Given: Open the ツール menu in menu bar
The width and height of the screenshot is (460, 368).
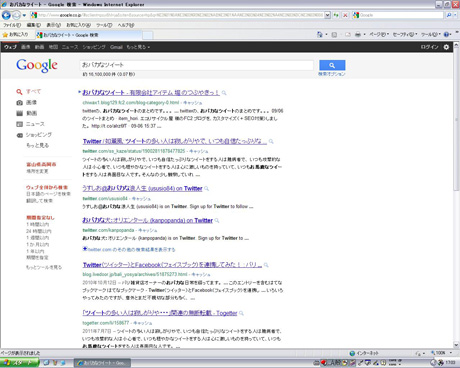Looking at the screenshot, I should tap(104, 25).
